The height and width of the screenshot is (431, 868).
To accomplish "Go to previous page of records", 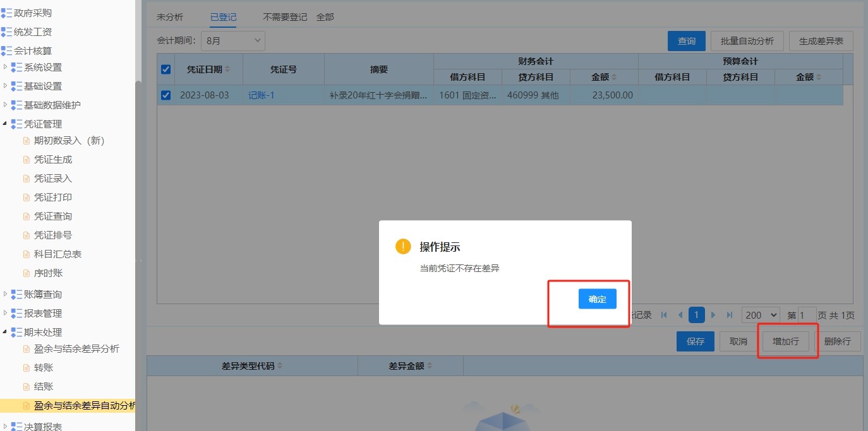I will (680, 314).
